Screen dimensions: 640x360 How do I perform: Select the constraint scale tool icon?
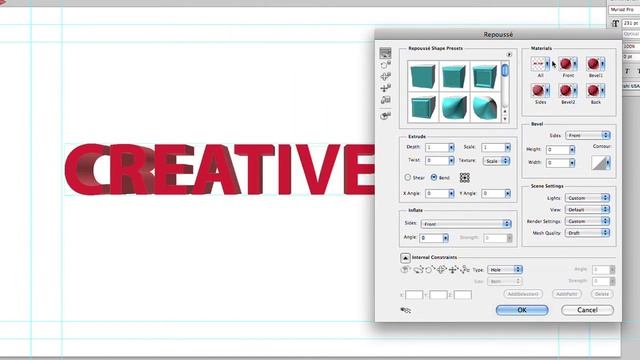click(465, 269)
